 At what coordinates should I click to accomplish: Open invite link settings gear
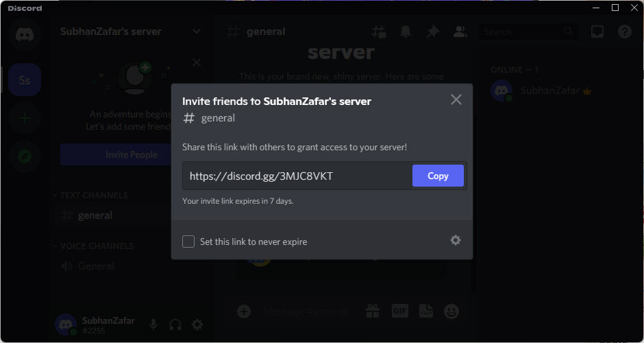tap(456, 241)
